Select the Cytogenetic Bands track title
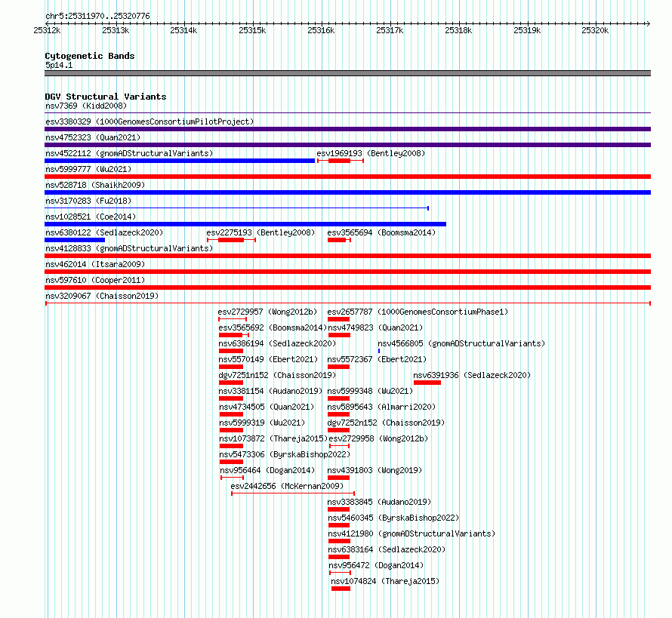Screen dimensions: 672x618 pos(90,56)
